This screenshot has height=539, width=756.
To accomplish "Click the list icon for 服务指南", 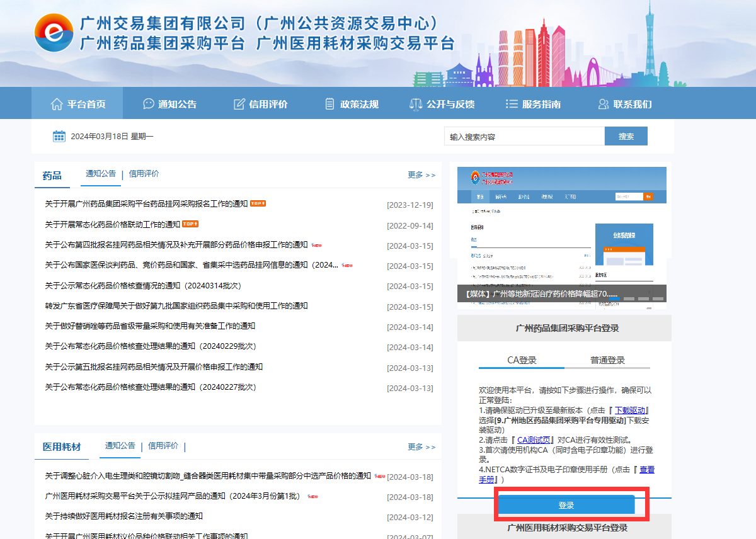I will (x=512, y=104).
